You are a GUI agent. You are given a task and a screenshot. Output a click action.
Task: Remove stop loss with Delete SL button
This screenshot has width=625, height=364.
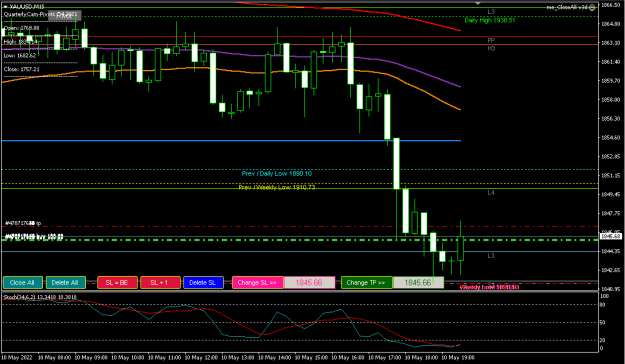[x=203, y=283]
